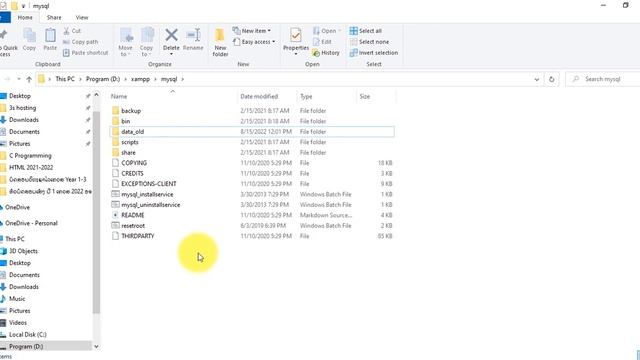Viewport: 640px width, 360px height.
Task: Click the backup folder icon
Action: (116, 111)
